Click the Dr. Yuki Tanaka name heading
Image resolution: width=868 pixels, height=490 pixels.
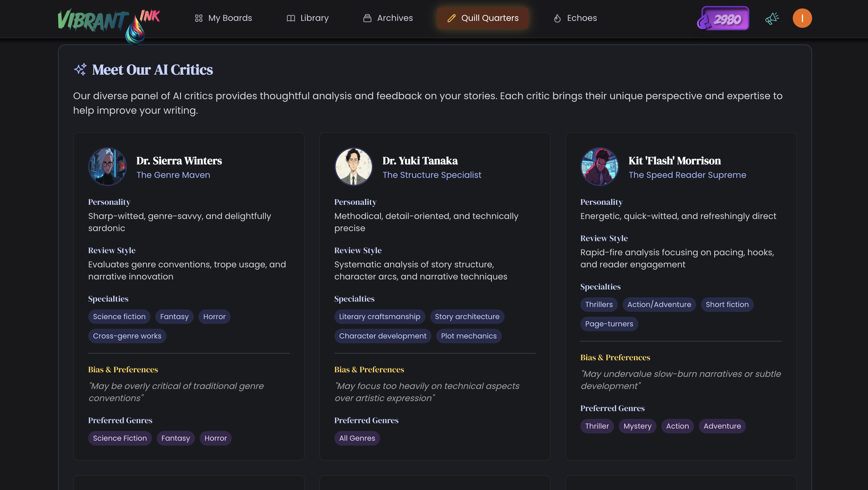[x=420, y=161]
